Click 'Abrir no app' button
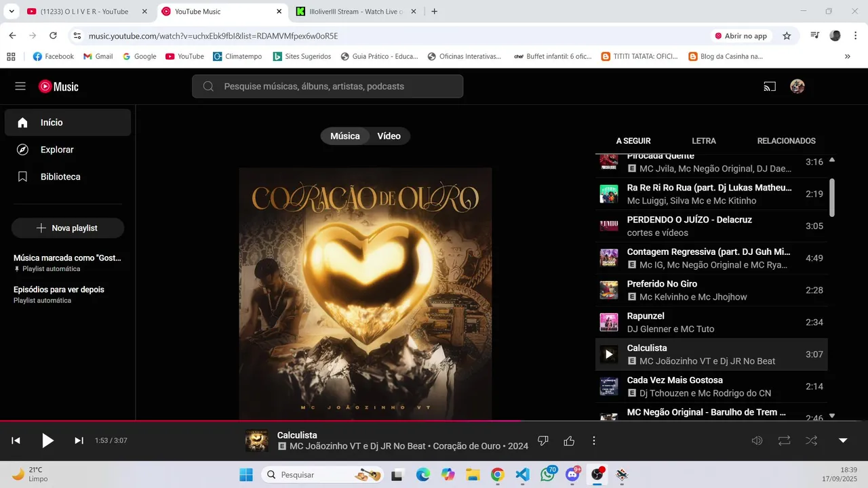Image resolution: width=868 pixels, height=488 pixels. [x=741, y=36]
